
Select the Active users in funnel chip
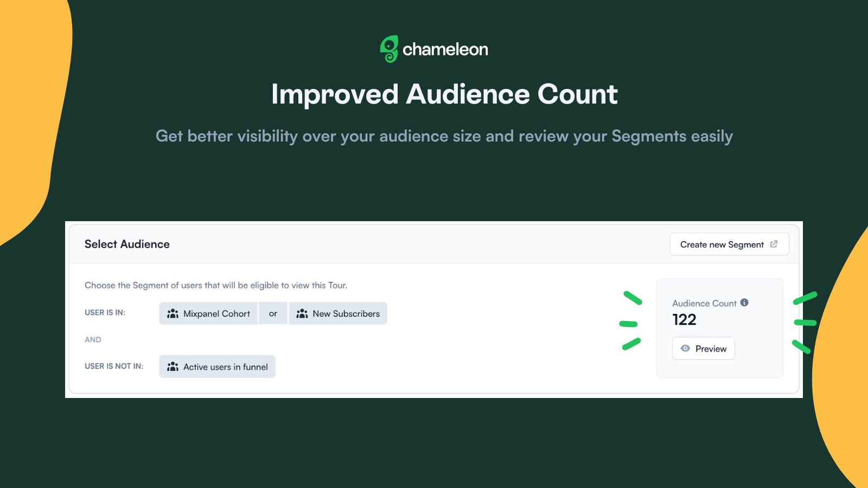point(217,367)
